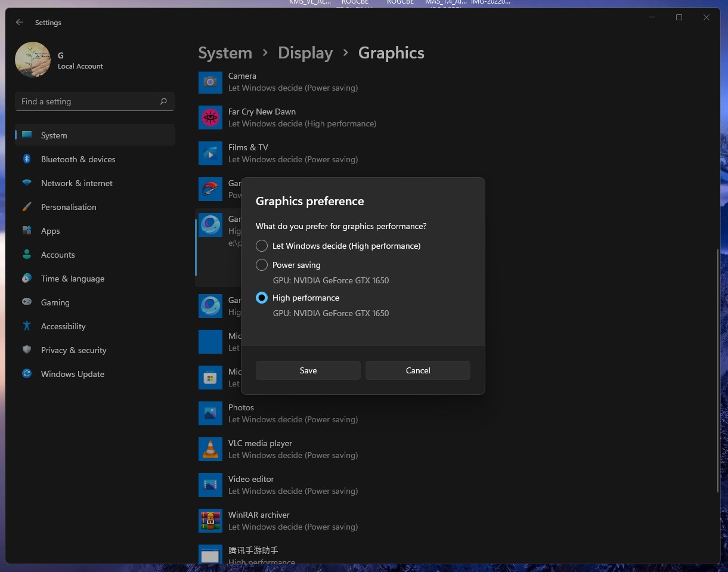Select the VLC media player entry text
Image resolution: width=728 pixels, height=572 pixels.
click(260, 443)
